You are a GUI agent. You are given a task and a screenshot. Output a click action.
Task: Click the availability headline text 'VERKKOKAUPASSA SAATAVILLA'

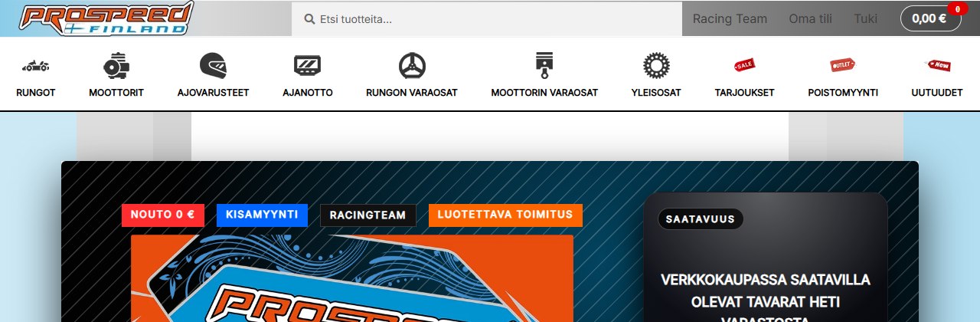pos(766,280)
